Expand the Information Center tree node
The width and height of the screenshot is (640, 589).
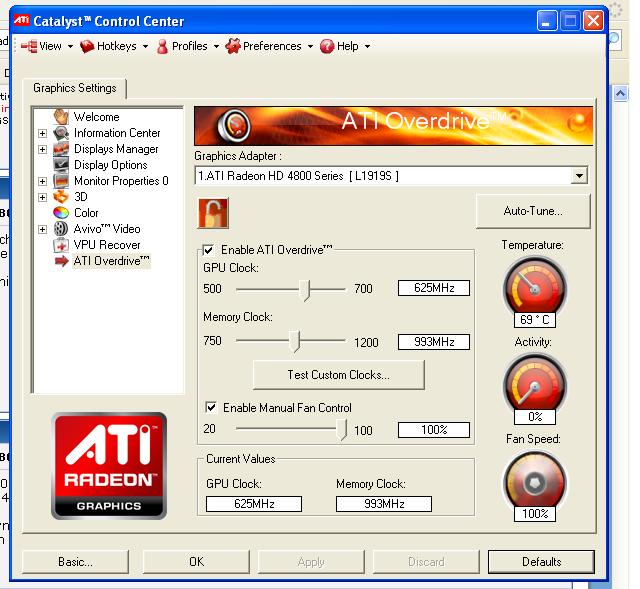tap(42, 133)
